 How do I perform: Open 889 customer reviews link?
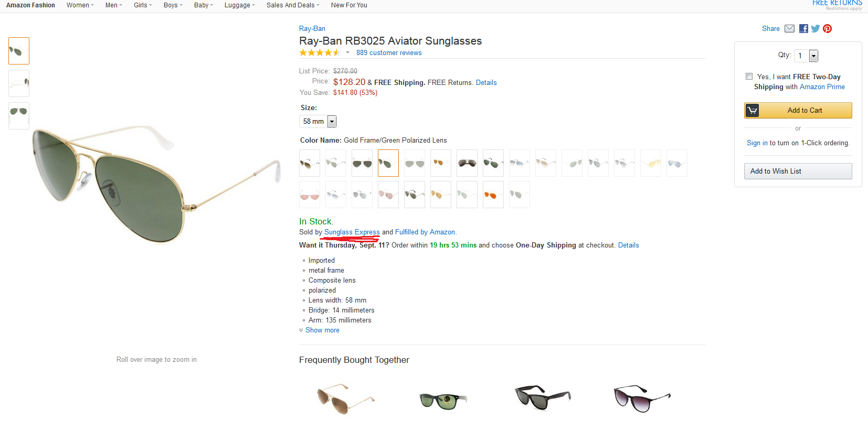[389, 52]
